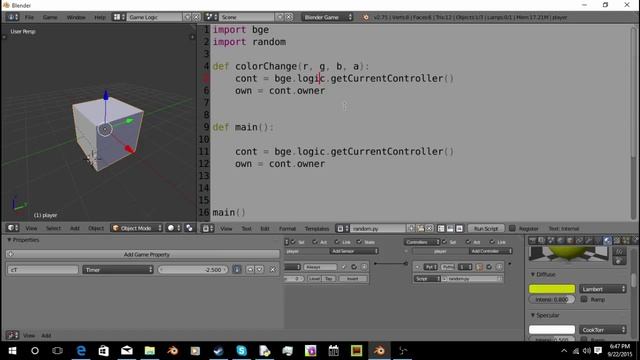Open the Blender Game engine dropdown

327,17
